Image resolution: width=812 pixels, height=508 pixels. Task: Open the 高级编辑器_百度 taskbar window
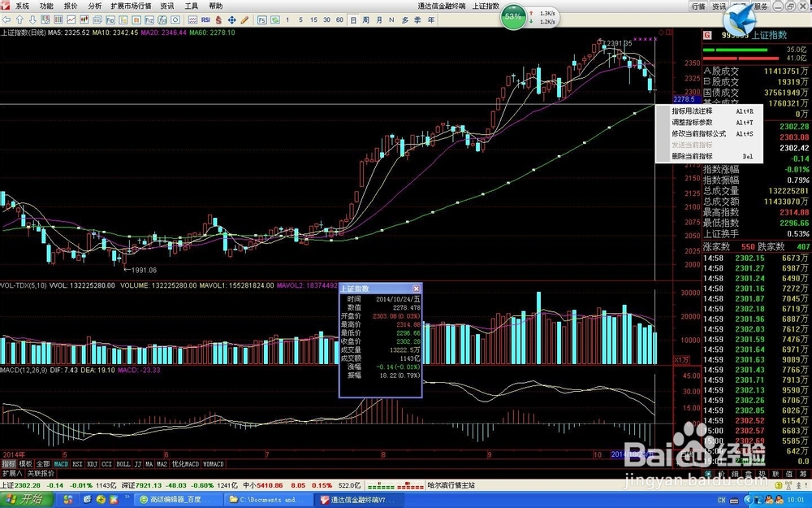click(179, 500)
